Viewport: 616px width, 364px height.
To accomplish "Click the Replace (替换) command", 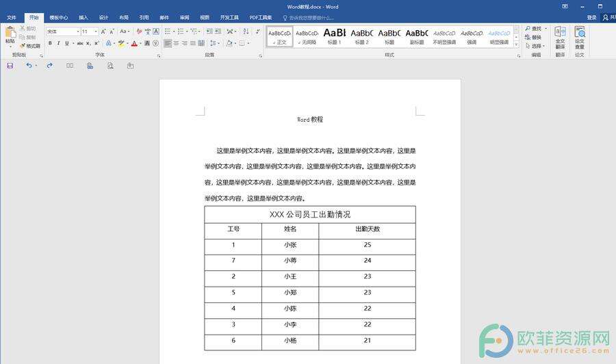I will [533, 38].
